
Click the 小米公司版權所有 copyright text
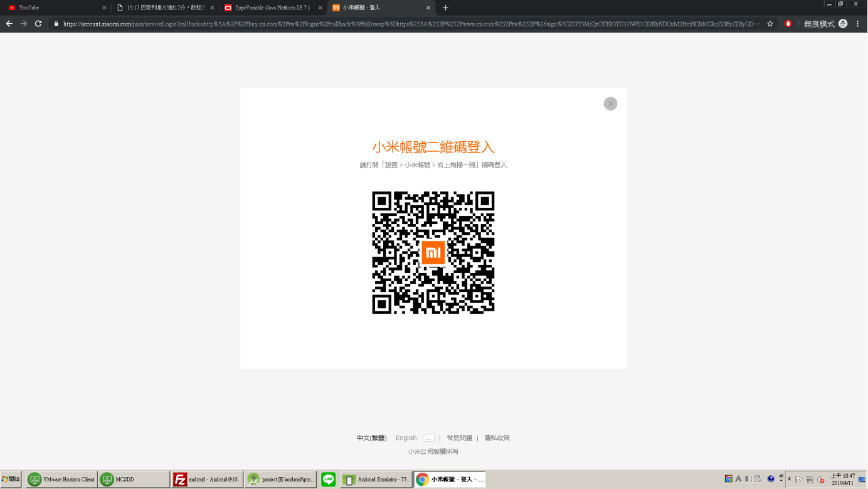(x=433, y=451)
